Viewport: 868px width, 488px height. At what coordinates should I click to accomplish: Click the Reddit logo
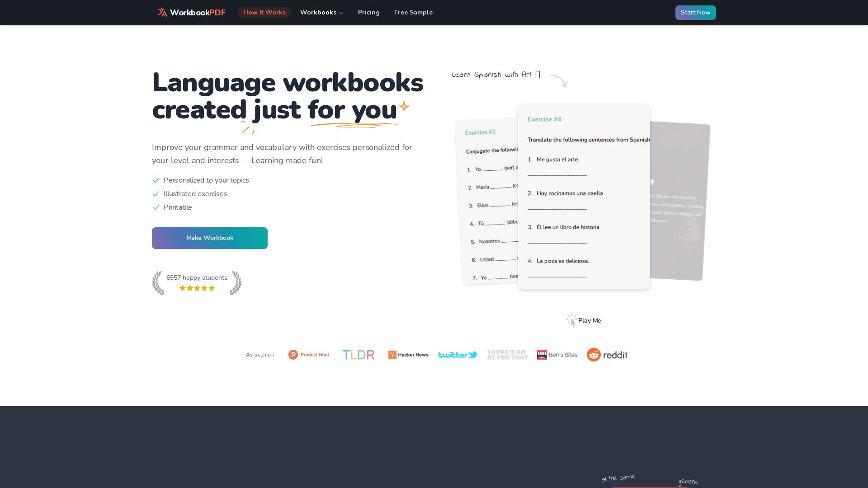pos(607,355)
